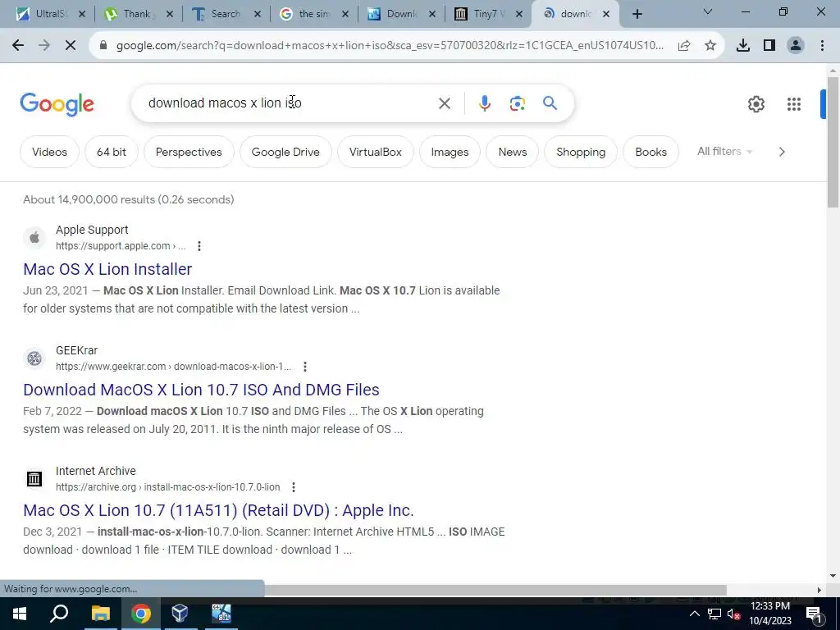The height and width of the screenshot is (630, 840).
Task: Open the Google apps grid
Action: click(x=794, y=104)
